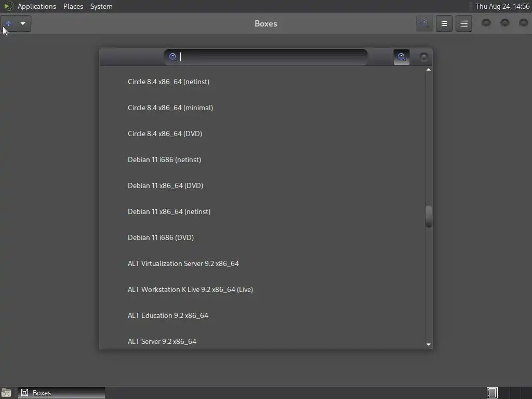Select Circle 8.4 x86_64 (DVD)
Viewport: 532px width, 399px height.
[x=262, y=134]
